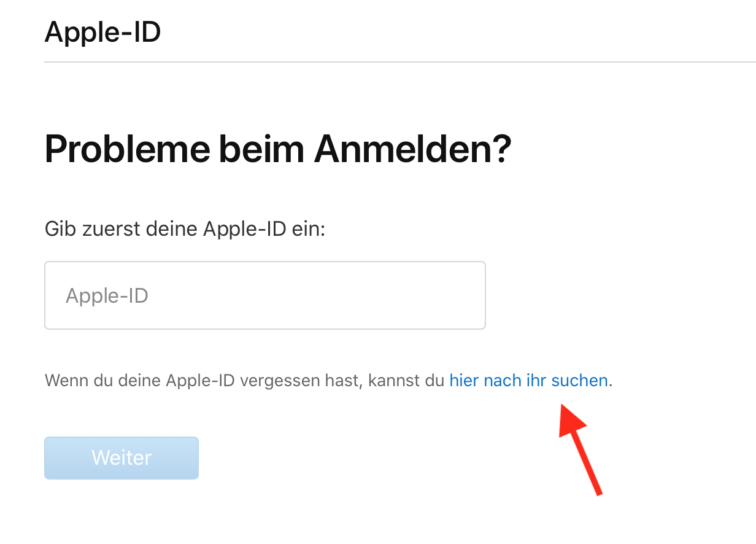Select the "Probleme beim Anmelden?" heading
This screenshot has width=756, height=544.
click(278, 149)
